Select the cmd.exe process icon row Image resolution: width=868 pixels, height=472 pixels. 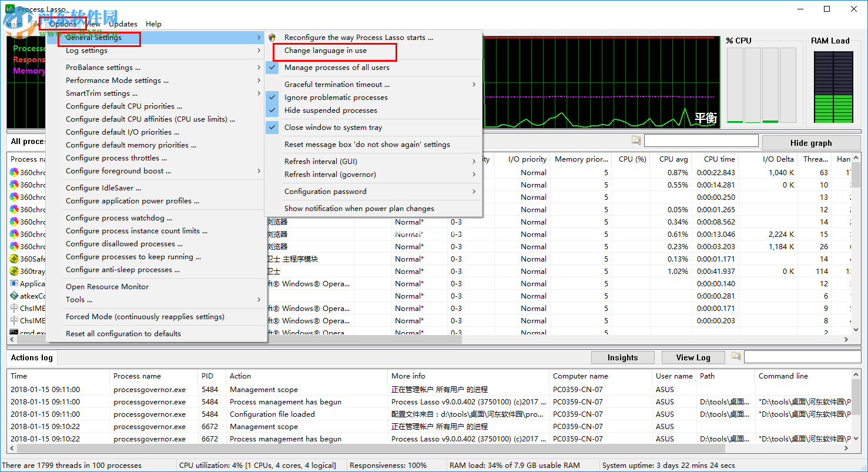pos(14,332)
